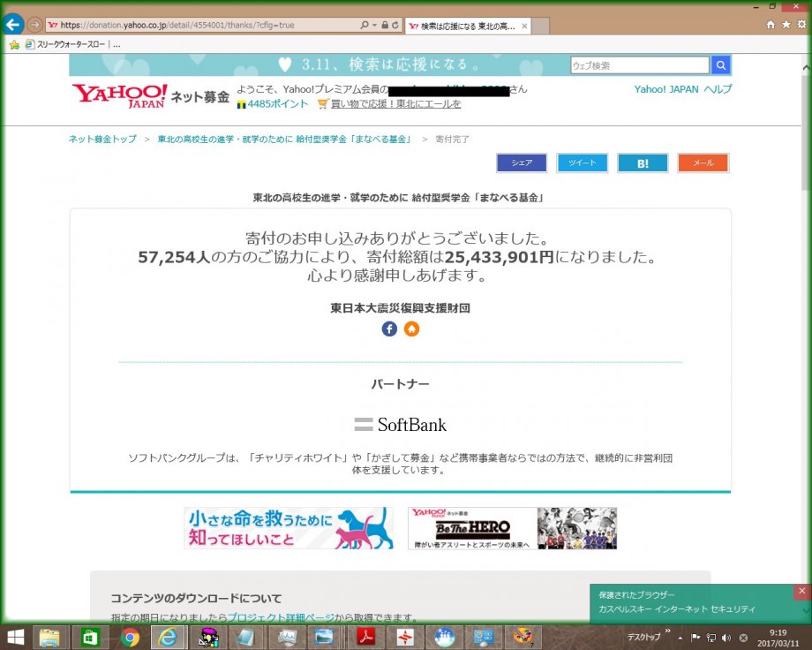Go to ネット募金トップ breadcrumb

pos(102,139)
